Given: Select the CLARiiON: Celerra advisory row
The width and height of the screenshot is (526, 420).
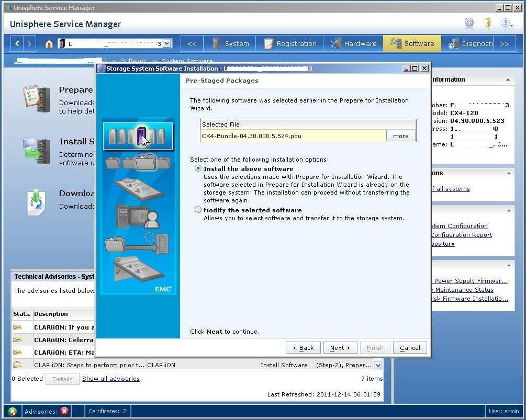Looking at the screenshot, I should click(x=54, y=340).
